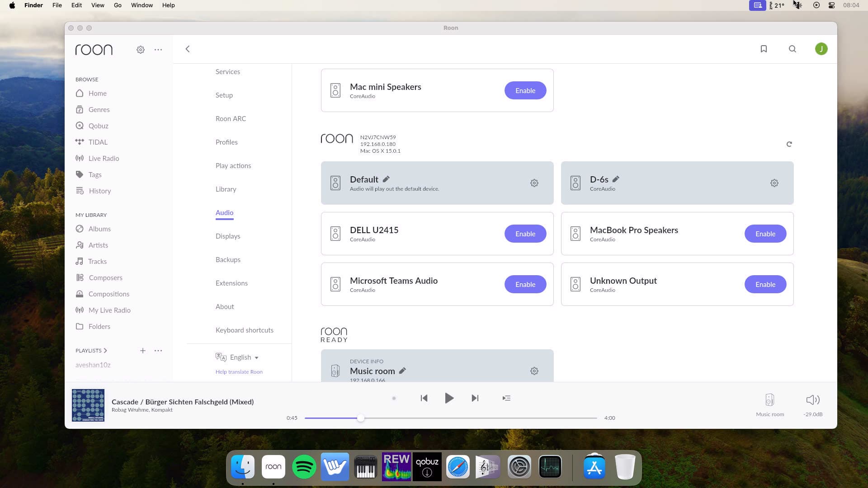Open Spotify from the Dock

point(304,467)
